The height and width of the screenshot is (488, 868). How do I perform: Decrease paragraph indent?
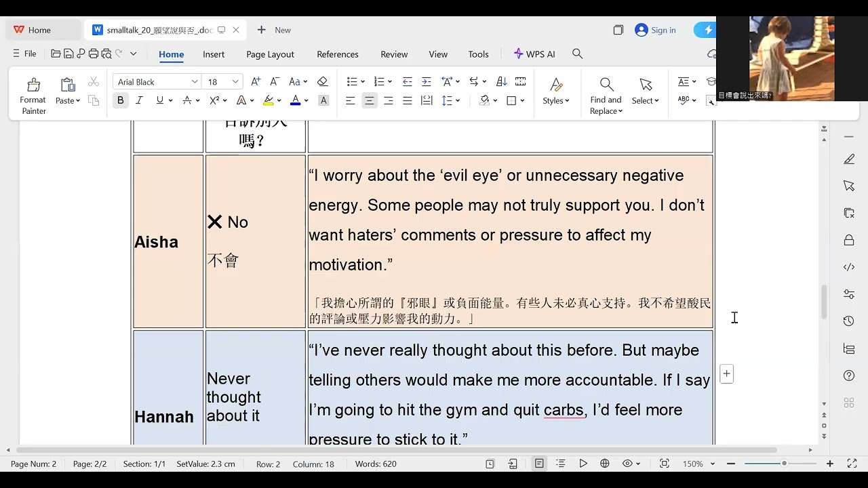coord(407,81)
